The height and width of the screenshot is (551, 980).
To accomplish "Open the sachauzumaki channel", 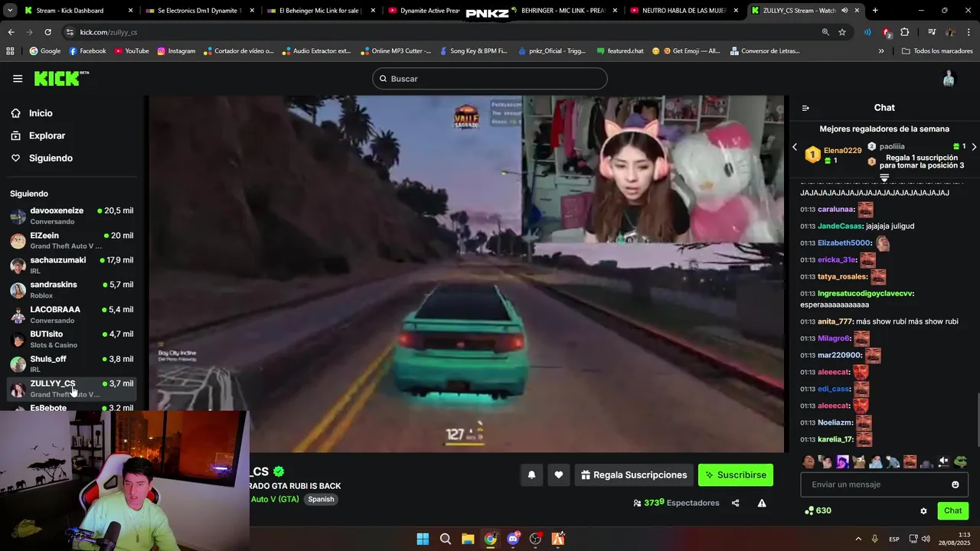I will point(71,265).
